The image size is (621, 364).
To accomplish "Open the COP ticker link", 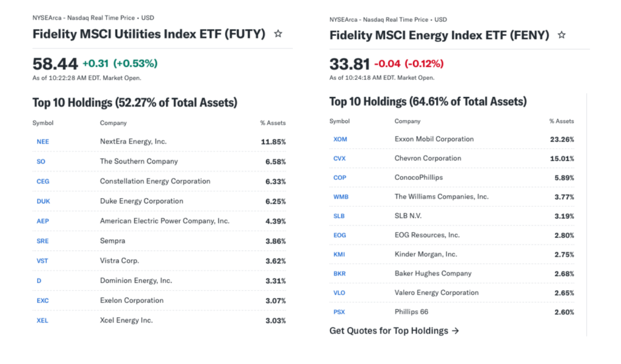I will tap(340, 178).
